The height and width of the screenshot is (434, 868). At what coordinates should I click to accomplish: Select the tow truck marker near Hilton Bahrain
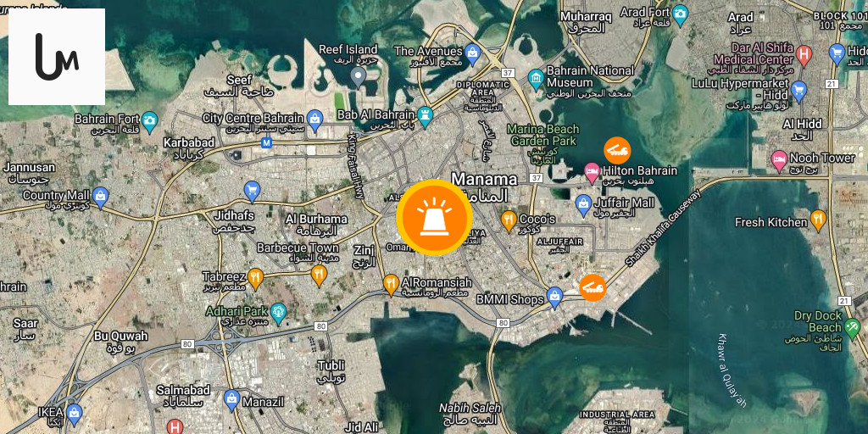617,151
